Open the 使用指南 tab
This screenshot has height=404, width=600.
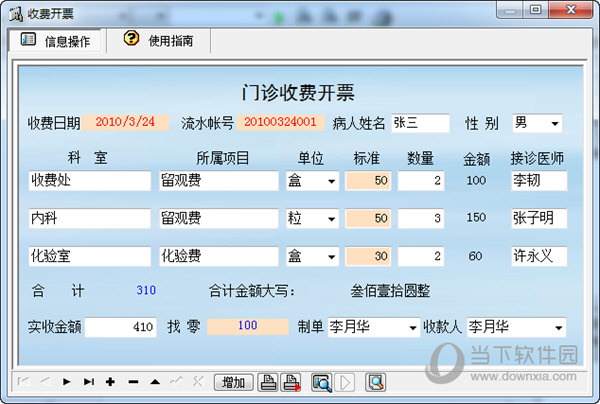point(158,41)
